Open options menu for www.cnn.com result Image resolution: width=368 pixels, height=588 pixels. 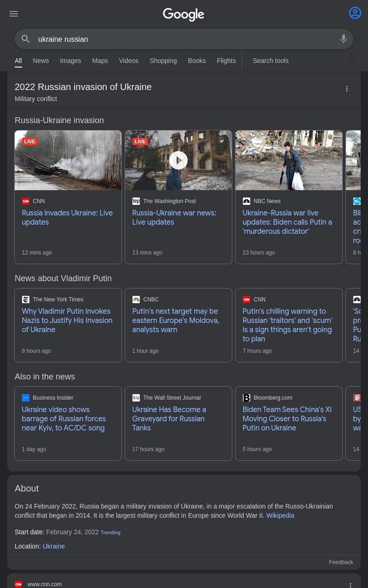tap(351, 585)
